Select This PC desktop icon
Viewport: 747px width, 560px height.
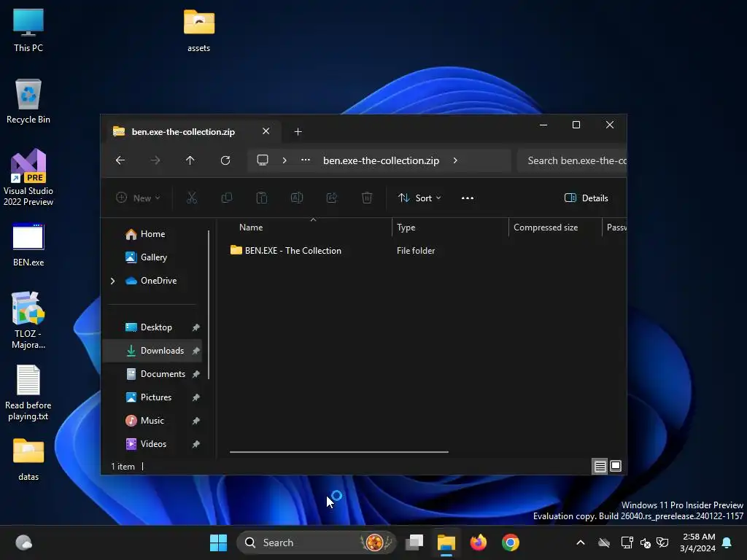(28, 30)
